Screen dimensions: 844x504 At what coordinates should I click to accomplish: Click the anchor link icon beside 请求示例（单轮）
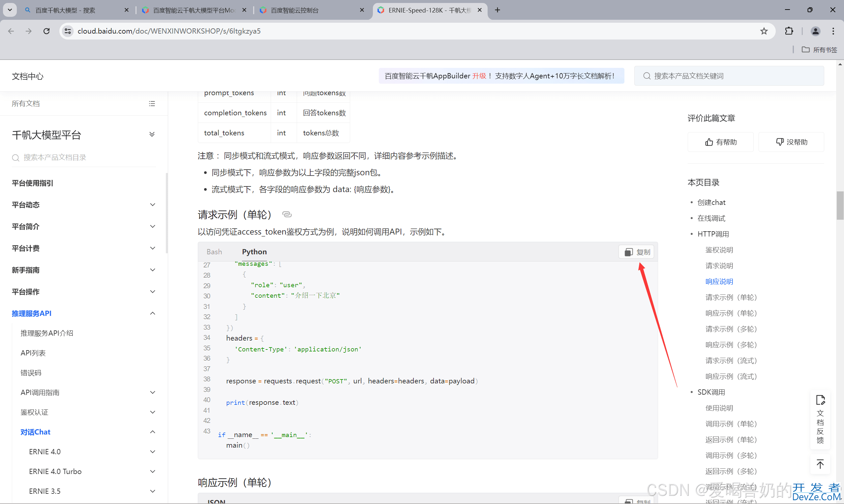pyautogui.click(x=287, y=214)
